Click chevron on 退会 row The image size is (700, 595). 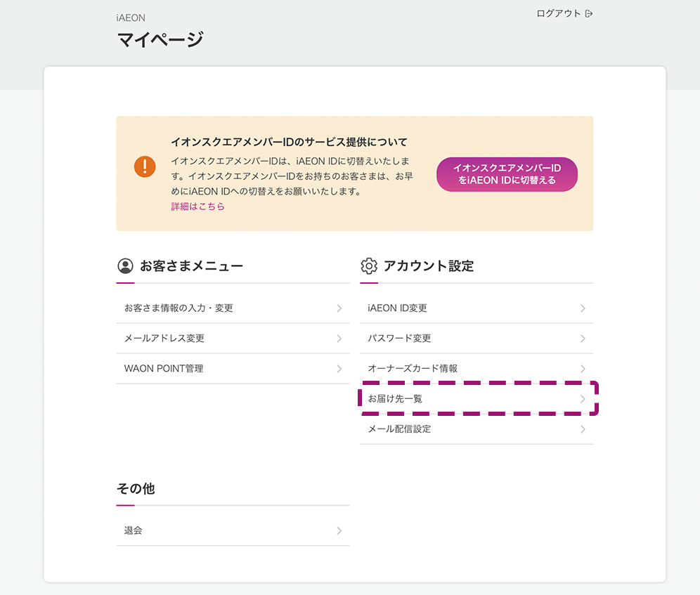pyautogui.click(x=339, y=531)
